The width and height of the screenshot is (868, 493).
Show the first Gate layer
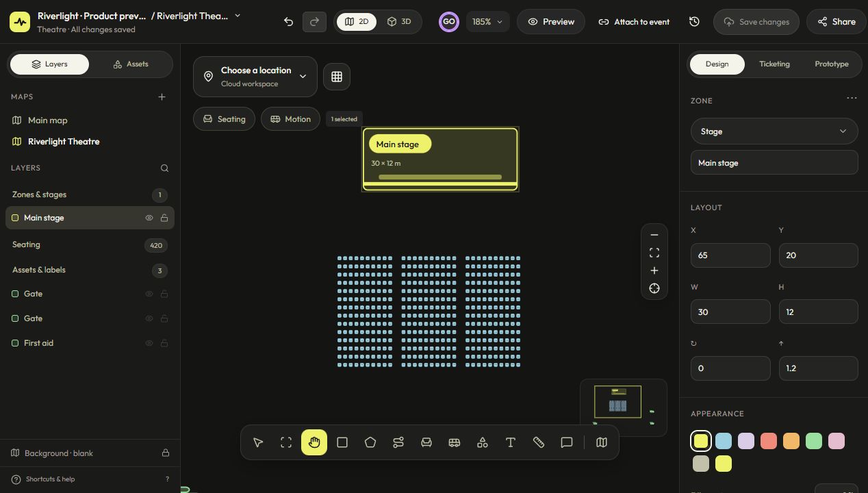(149, 294)
